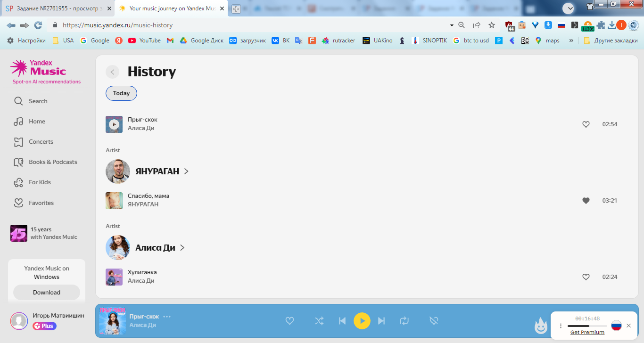Close the VPN timer popup
Screen dimensions: 644x343
[628, 326]
